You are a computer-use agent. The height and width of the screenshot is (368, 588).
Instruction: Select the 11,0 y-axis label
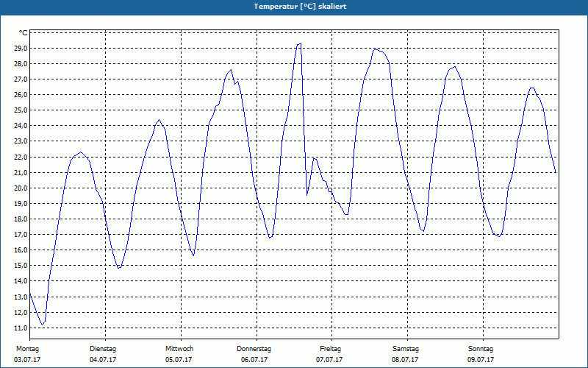[x=21, y=328]
